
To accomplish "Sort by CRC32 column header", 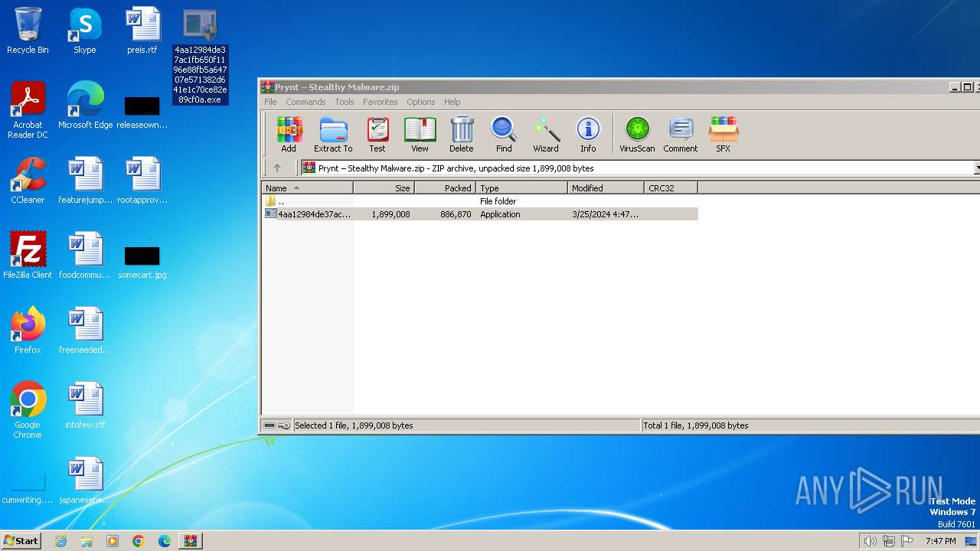I will (671, 187).
